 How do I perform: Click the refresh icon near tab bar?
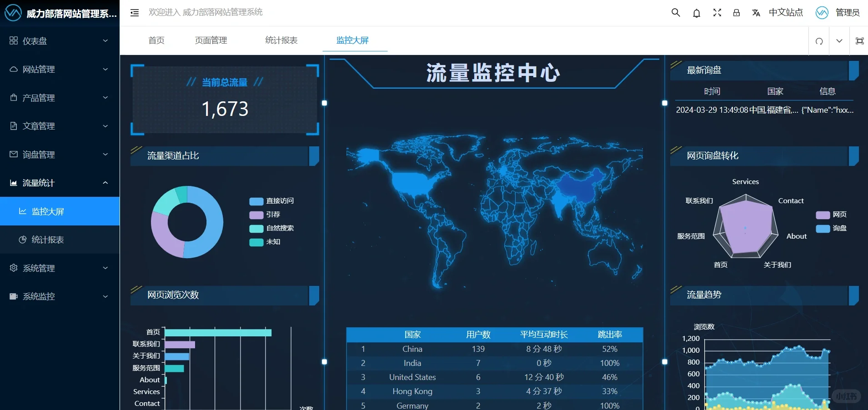point(818,41)
